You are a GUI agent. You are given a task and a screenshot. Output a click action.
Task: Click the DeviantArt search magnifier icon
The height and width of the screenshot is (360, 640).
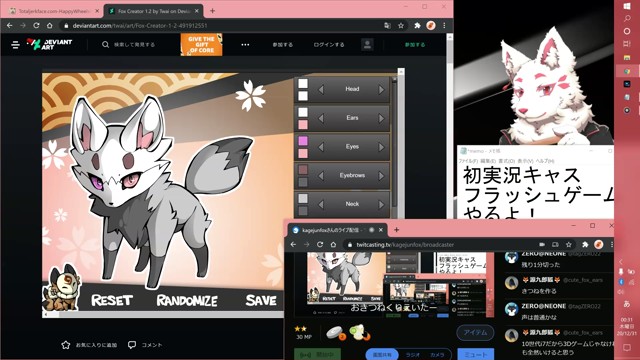[105, 44]
